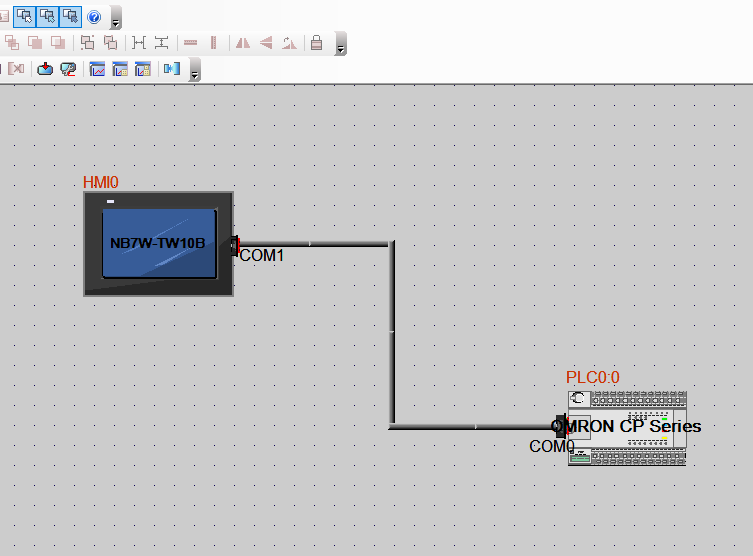
Task: Expand the alignment toolbar overflow arrow
Action: (341, 47)
